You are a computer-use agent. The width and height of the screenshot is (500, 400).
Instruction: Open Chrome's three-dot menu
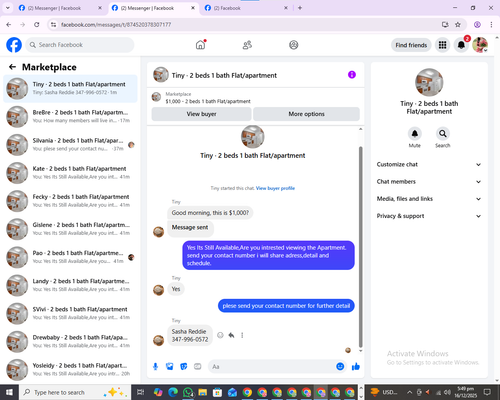tap(491, 25)
